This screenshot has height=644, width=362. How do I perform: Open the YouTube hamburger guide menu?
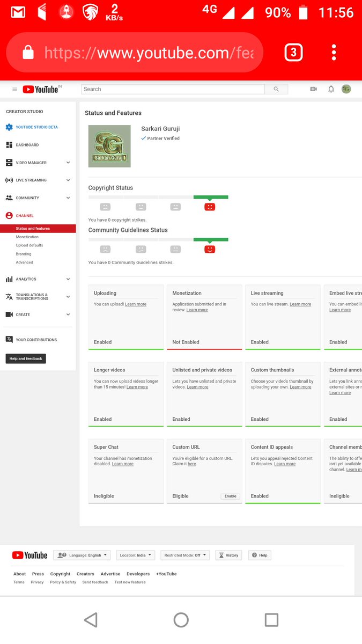[14, 90]
